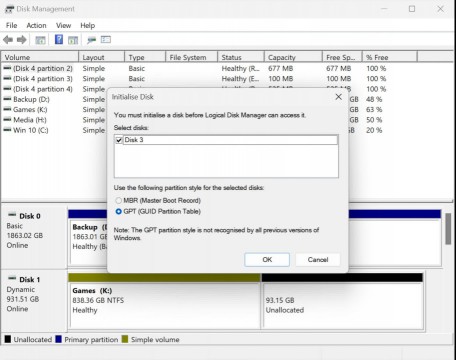Click the drive icon beside Games (K:)

point(7,109)
